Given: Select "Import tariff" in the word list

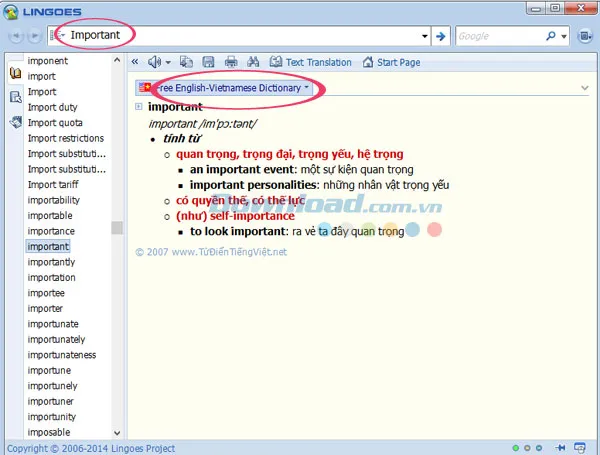Looking at the screenshot, I should click(56, 184).
